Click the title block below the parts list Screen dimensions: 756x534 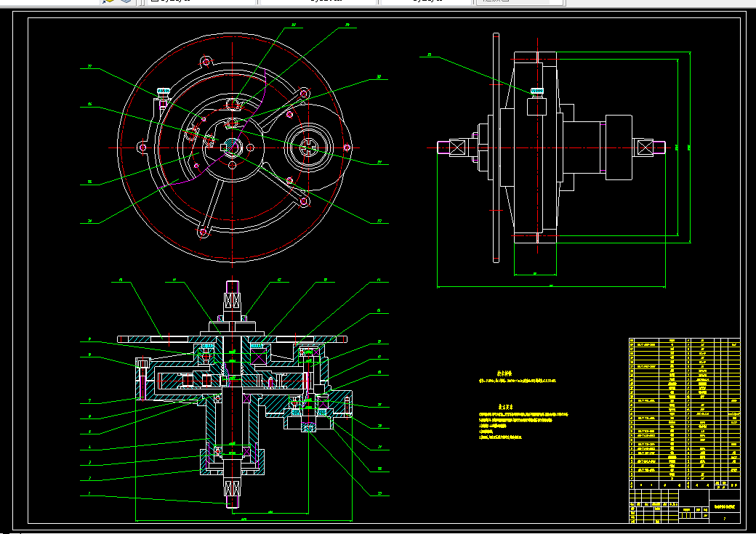pyautogui.click(x=685, y=506)
